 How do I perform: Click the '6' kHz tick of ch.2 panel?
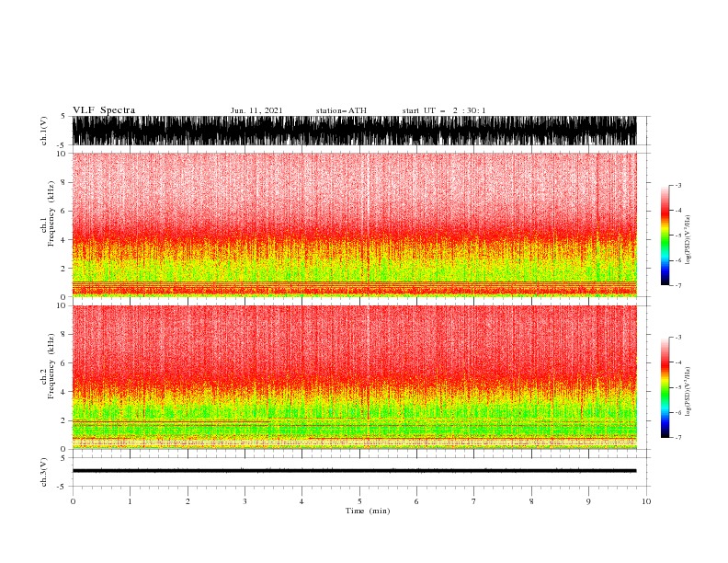point(63,362)
